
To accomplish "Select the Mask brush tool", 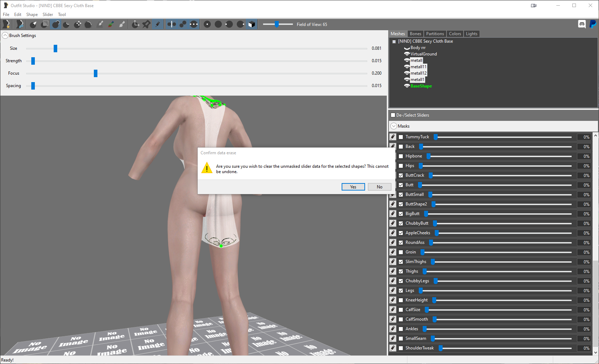I will [x=44, y=24].
